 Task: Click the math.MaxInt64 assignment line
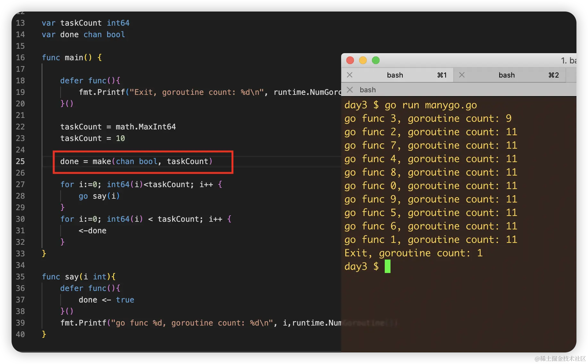[118, 127]
